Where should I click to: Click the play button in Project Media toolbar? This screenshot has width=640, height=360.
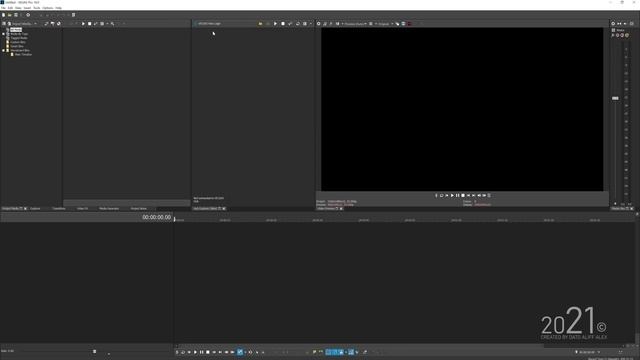point(83,24)
